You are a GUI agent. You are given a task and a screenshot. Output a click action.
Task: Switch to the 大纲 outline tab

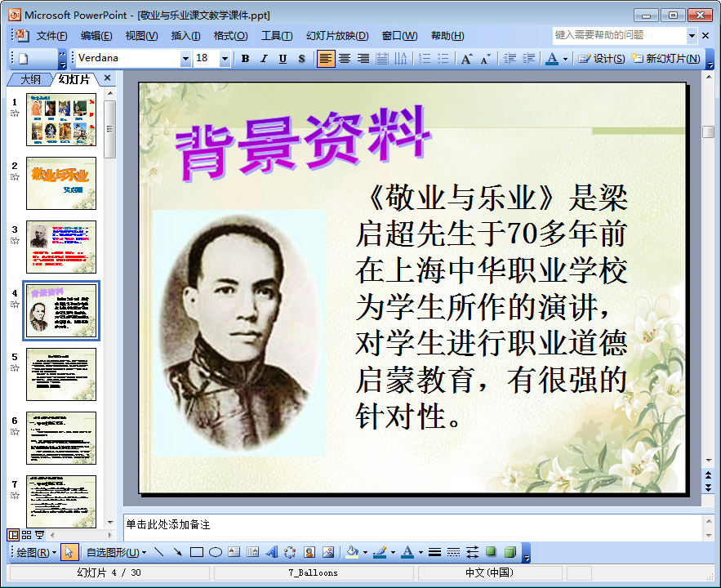pyautogui.click(x=30, y=79)
